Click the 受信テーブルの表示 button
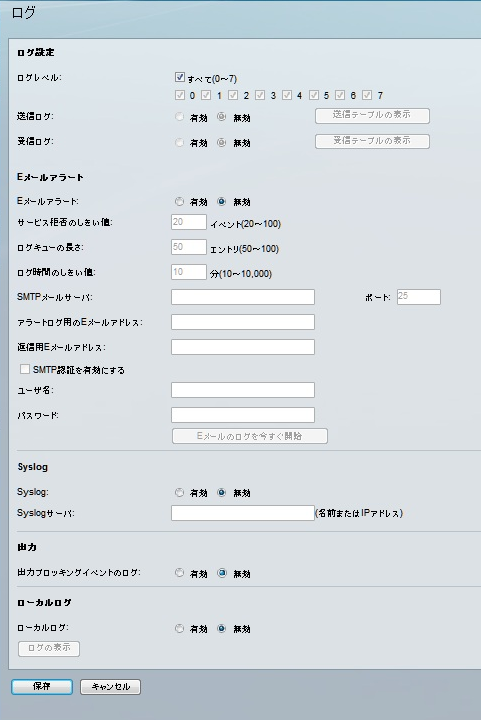481x720 pixels. point(372,141)
